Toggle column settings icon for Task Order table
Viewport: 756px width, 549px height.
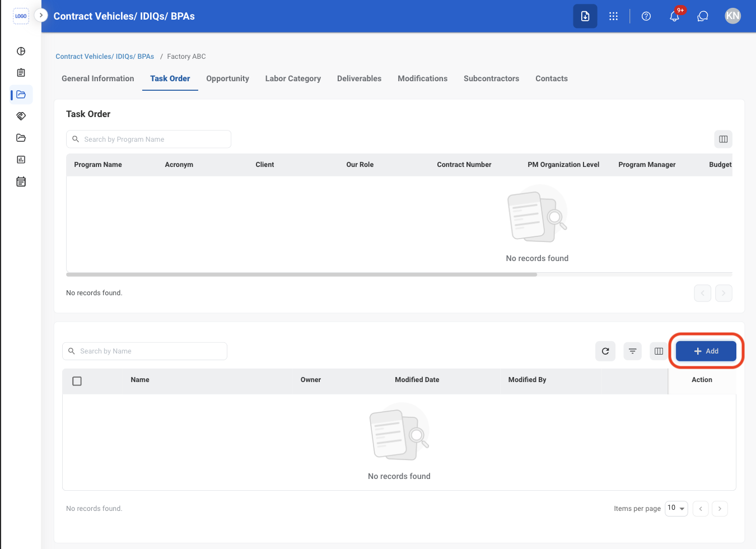724,139
